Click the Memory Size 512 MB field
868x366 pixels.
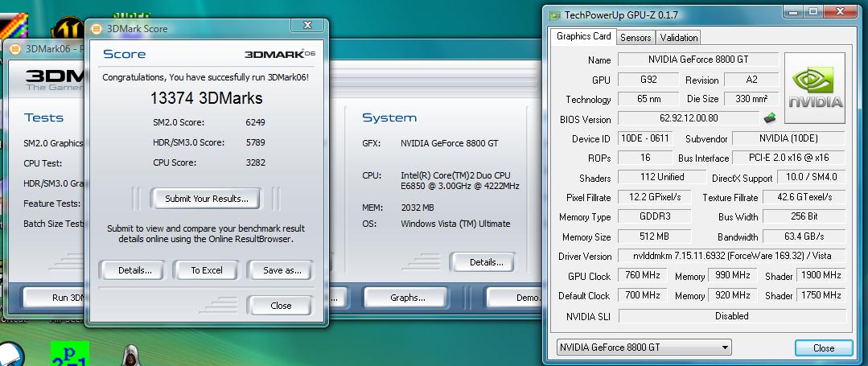[654, 236]
